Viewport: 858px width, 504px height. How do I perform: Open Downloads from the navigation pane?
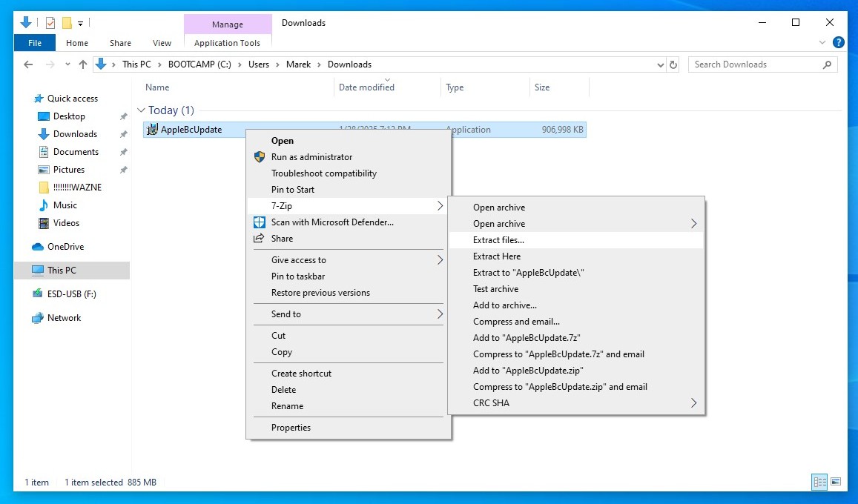pos(75,134)
